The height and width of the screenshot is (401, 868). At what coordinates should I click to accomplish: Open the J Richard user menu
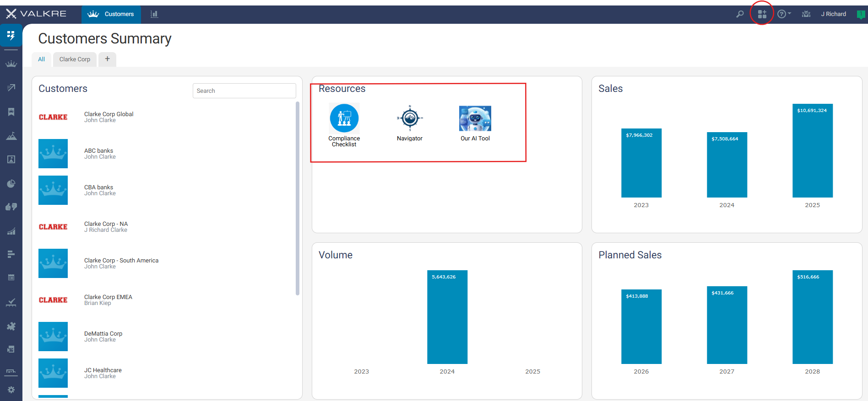833,14
